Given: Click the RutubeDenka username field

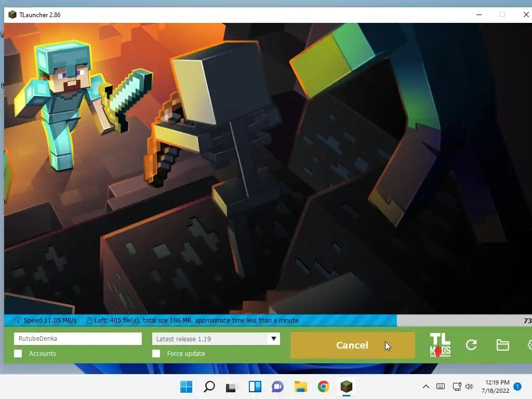Looking at the screenshot, I should pos(78,339).
